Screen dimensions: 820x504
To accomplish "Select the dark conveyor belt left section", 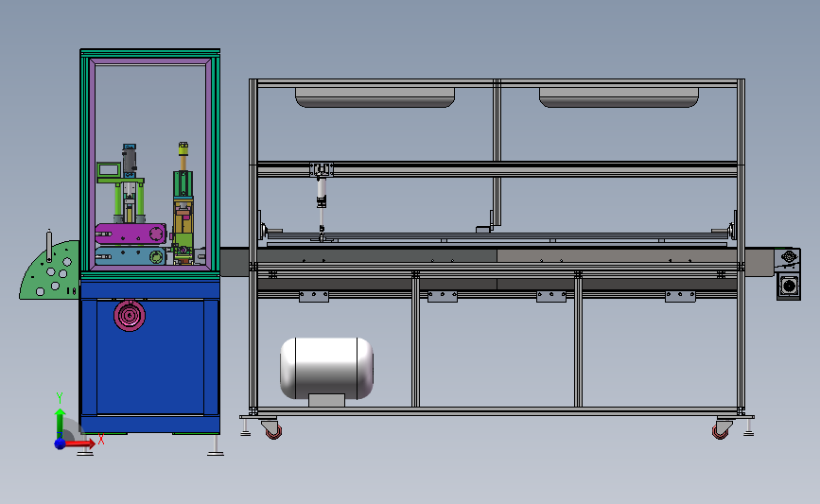I will 376,255.
